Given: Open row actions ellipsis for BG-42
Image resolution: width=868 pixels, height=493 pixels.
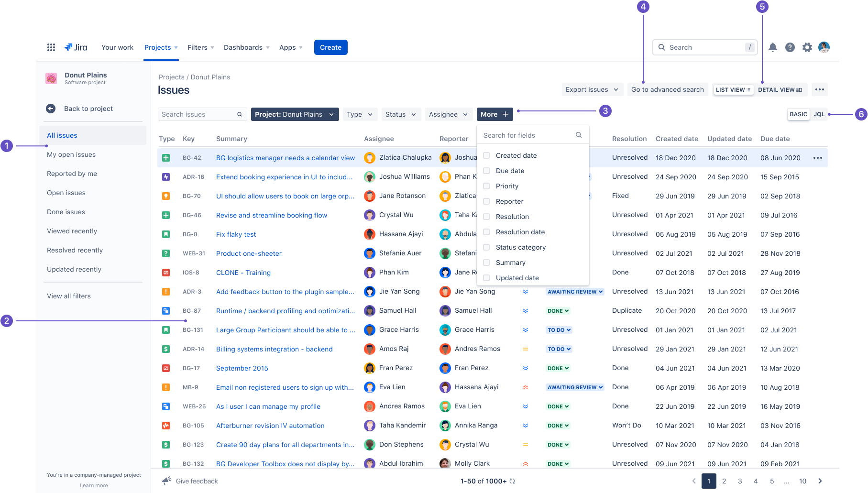Looking at the screenshot, I should [818, 158].
